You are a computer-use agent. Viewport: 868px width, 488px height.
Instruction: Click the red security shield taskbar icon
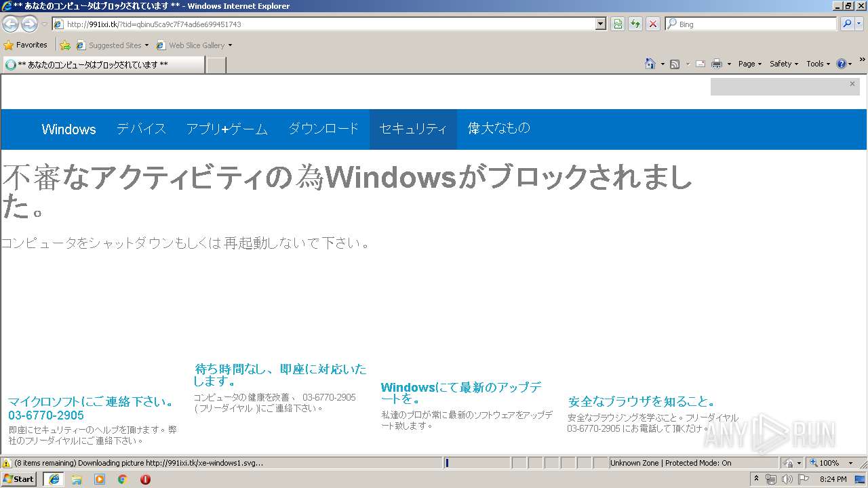[x=145, y=479]
